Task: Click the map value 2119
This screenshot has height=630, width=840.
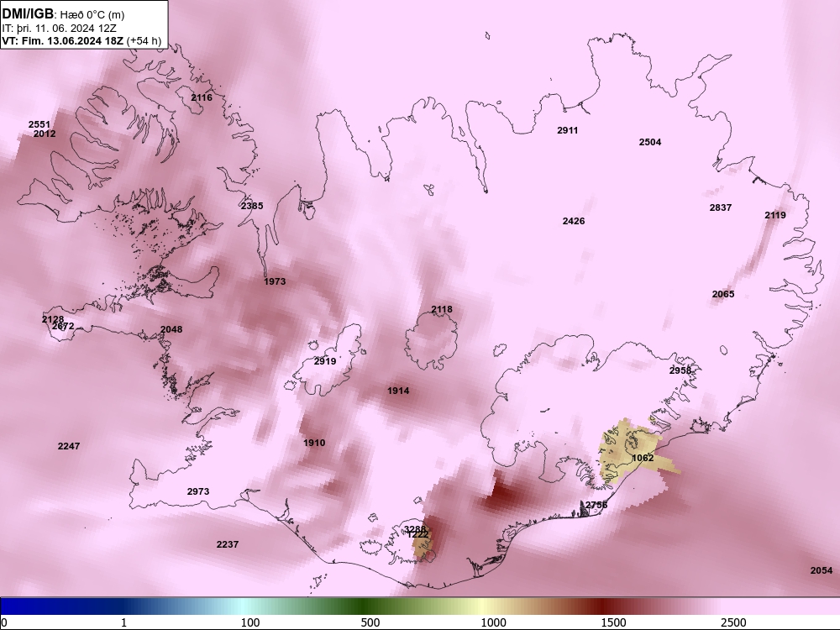Action: 775,215
